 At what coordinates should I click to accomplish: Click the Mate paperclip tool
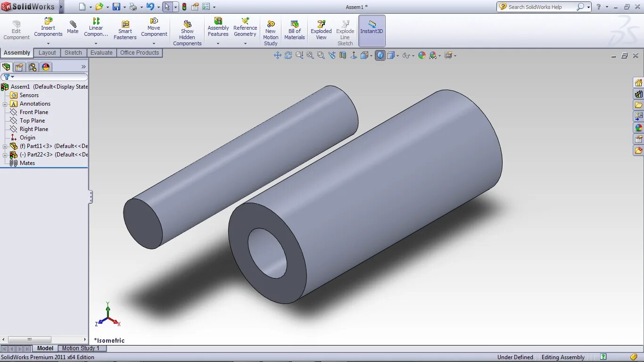click(x=73, y=27)
